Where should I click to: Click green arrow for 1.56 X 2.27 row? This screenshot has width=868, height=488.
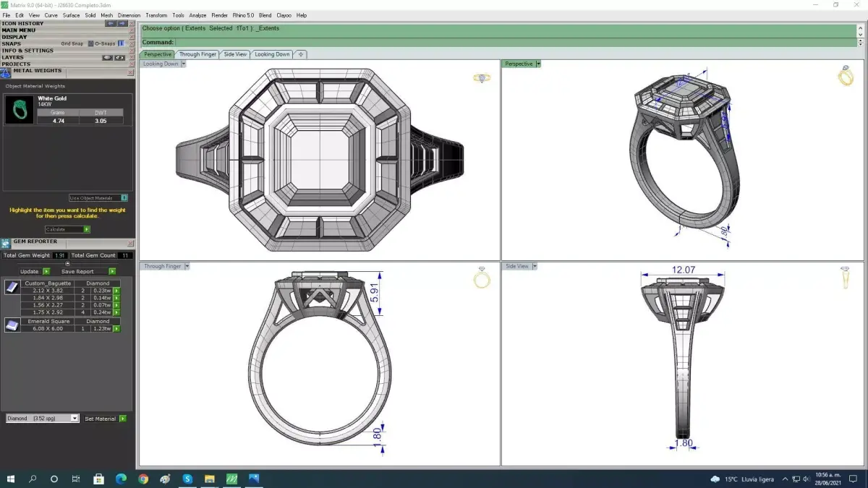click(116, 305)
